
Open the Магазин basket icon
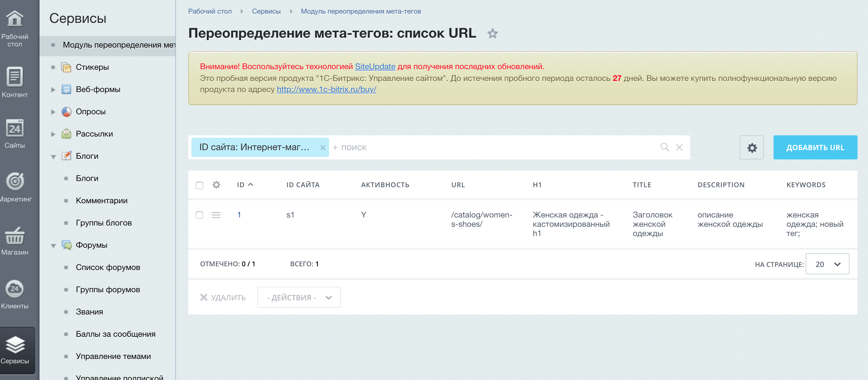click(15, 235)
